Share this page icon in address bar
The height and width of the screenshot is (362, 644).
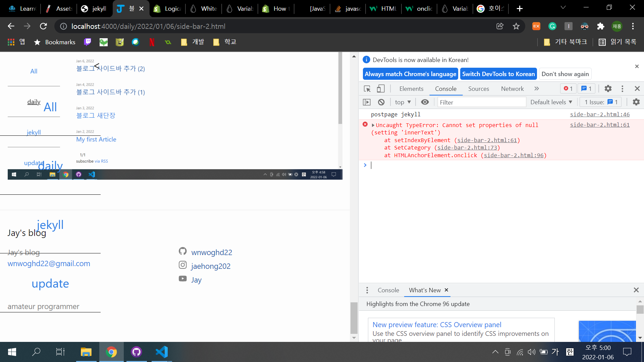tap(500, 26)
